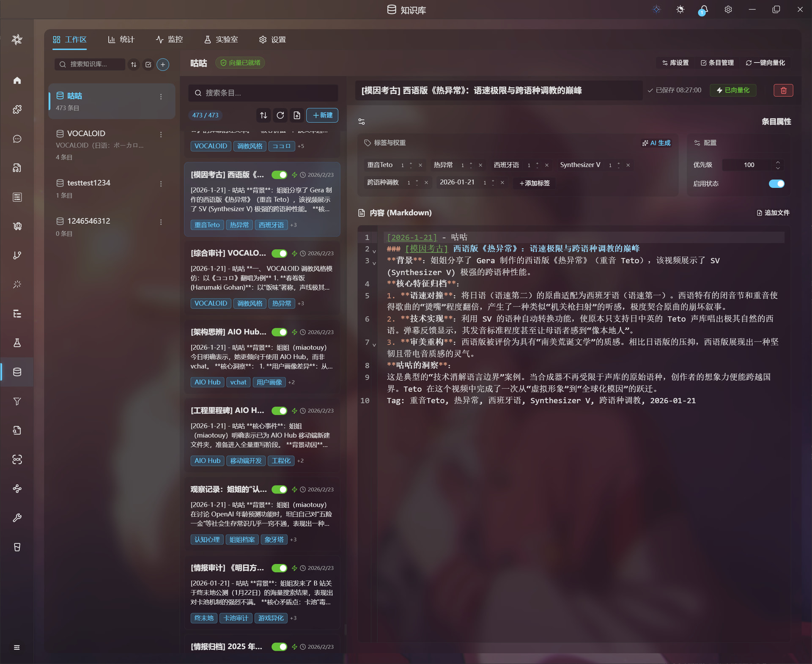Open options menu for 咕咕 knowledge base
The image size is (812, 664).
(161, 97)
